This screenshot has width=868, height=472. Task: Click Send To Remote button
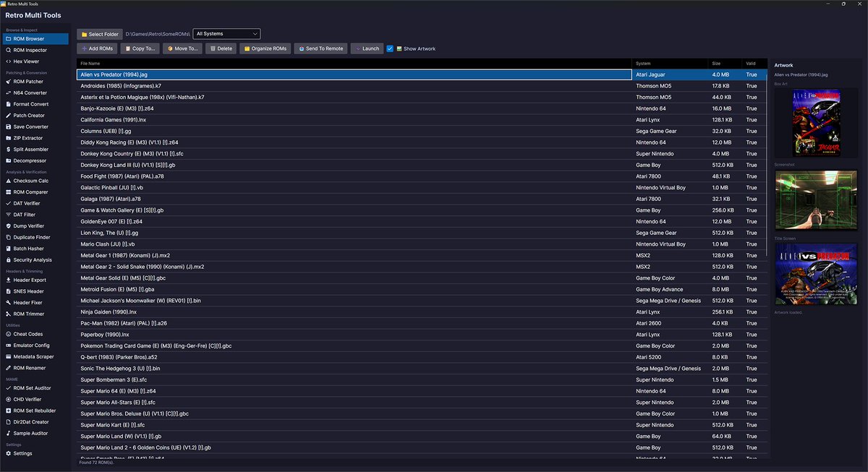(x=320, y=48)
